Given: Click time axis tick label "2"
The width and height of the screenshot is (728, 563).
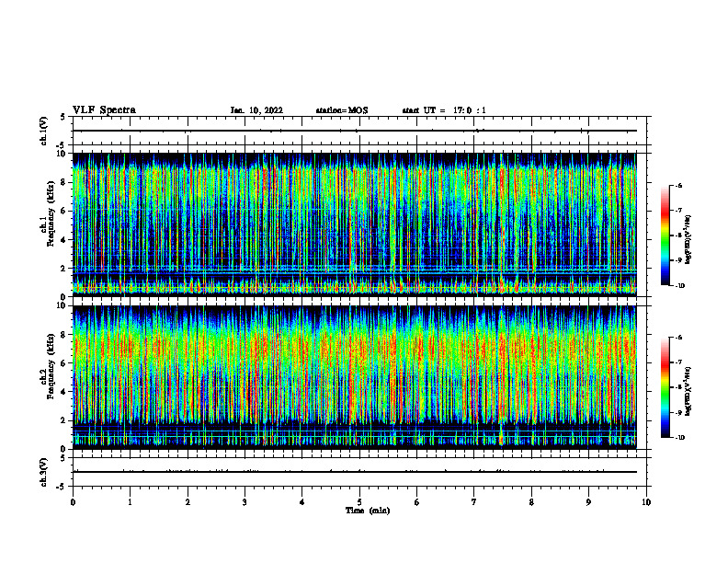Looking at the screenshot, I should [x=188, y=502].
